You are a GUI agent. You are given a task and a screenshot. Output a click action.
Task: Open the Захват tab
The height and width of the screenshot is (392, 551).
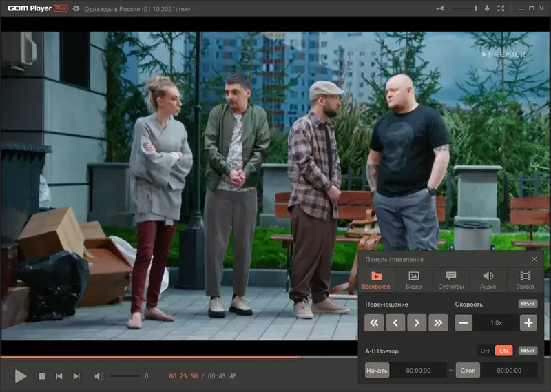click(x=526, y=280)
